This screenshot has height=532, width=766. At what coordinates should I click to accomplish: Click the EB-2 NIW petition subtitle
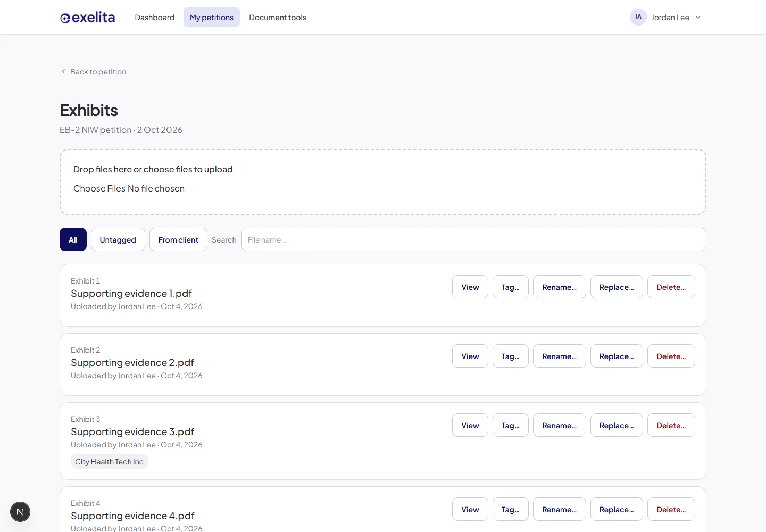click(121, 130)
